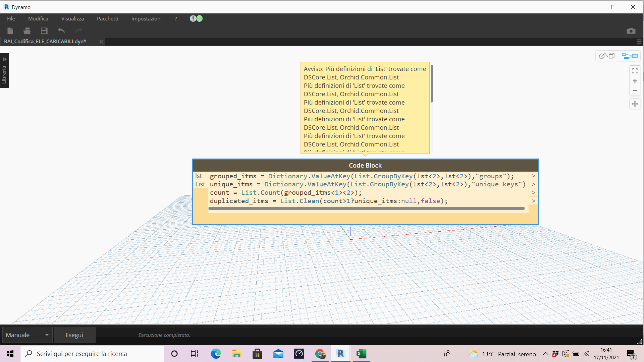Open the Manuale run mode dropdown
644x362 pixels.
click(x=27, y=335)
